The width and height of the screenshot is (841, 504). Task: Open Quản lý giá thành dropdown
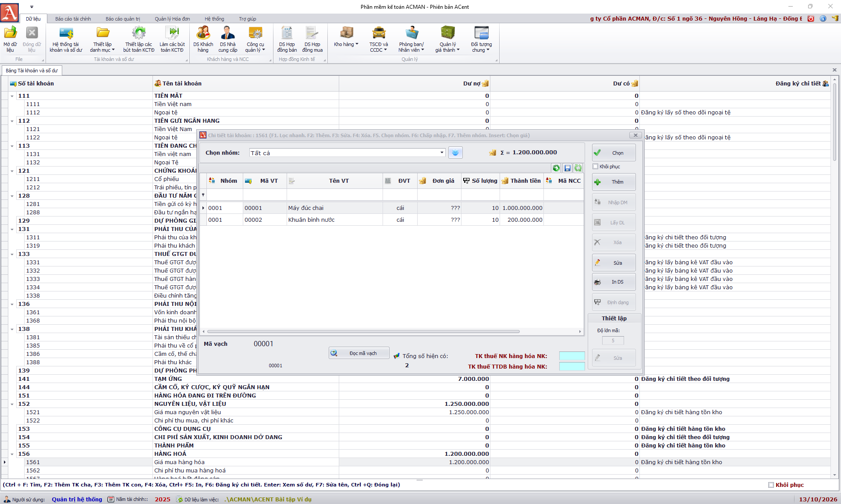(x=447, y=39)
